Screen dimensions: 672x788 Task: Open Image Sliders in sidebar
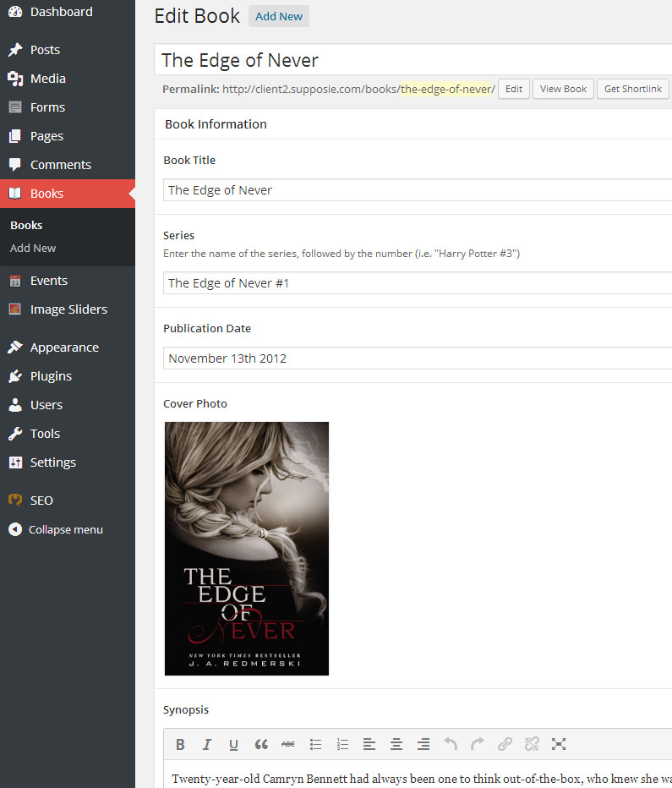pyautogui.click(x=68, y=309)
